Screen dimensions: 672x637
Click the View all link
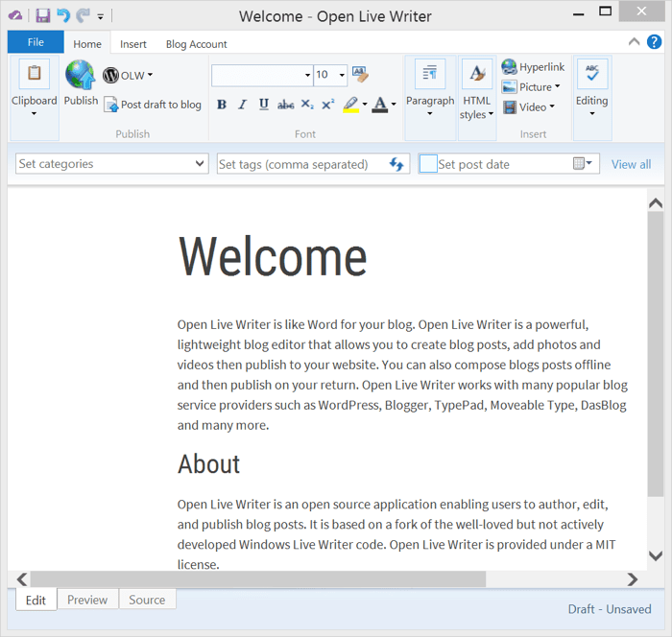631,164
